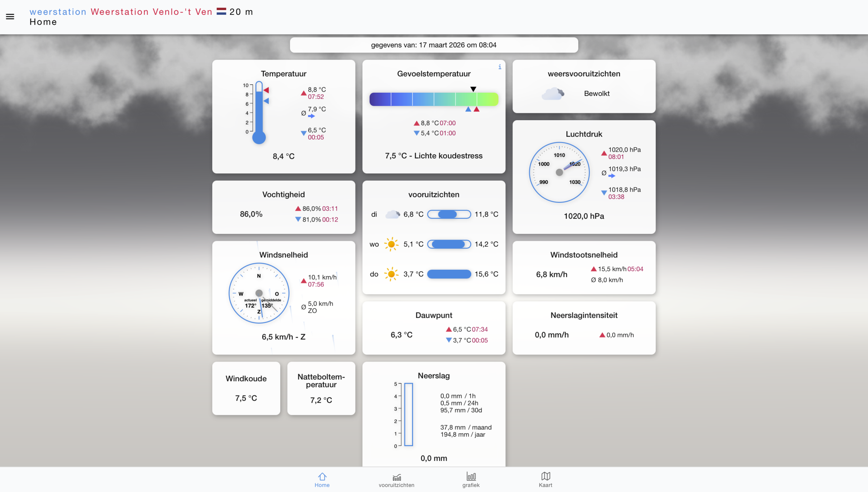Image resolution: width=868 pixels, height=492 pixels.
Task: Open the hamburger menu
Action: click(x=10, y=17)
